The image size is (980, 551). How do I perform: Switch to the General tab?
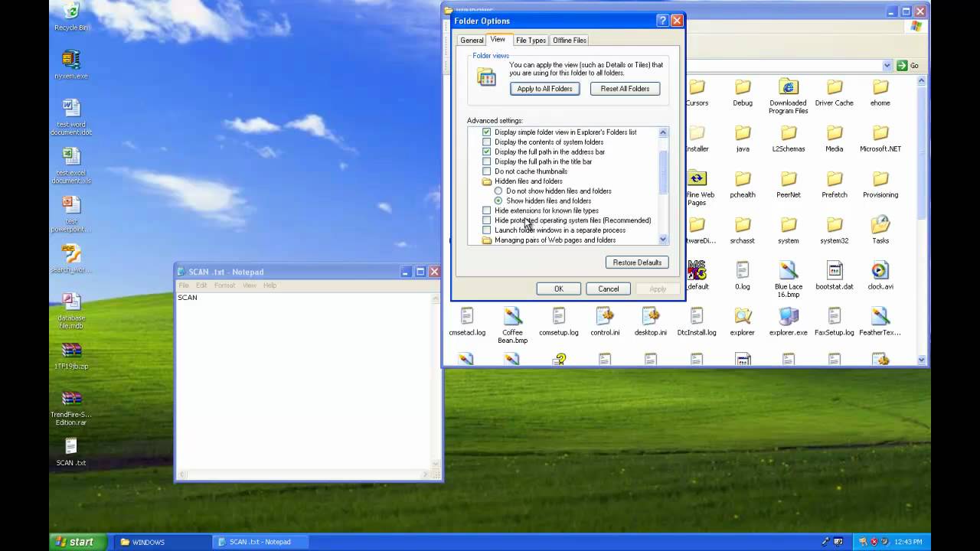[472, 40]
